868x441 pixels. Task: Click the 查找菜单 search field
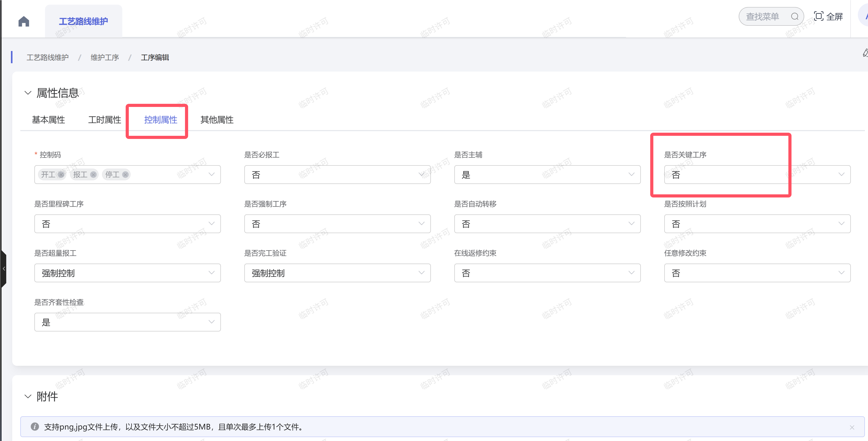[763, 16]
